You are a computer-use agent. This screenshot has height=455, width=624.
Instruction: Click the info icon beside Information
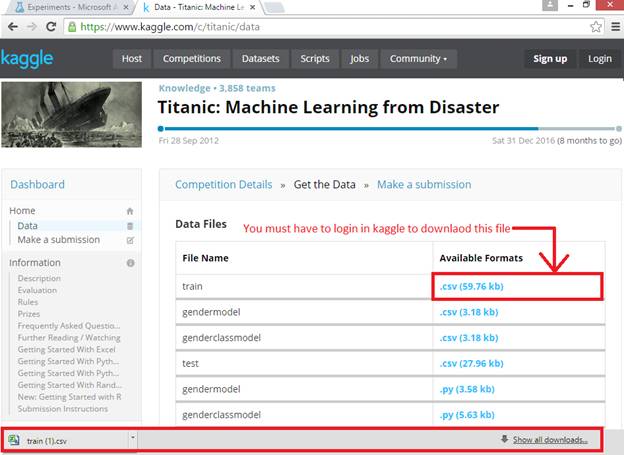pyautogui.click(x=130, y=263)
